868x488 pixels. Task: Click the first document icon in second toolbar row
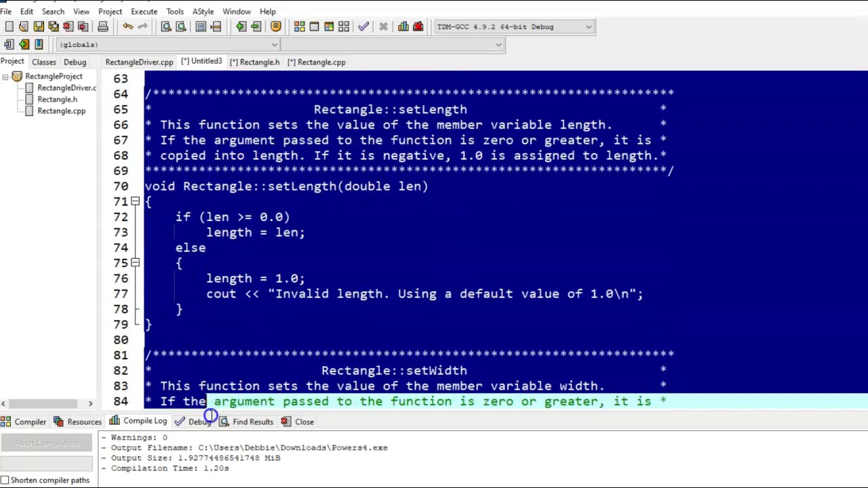[9, 44]
